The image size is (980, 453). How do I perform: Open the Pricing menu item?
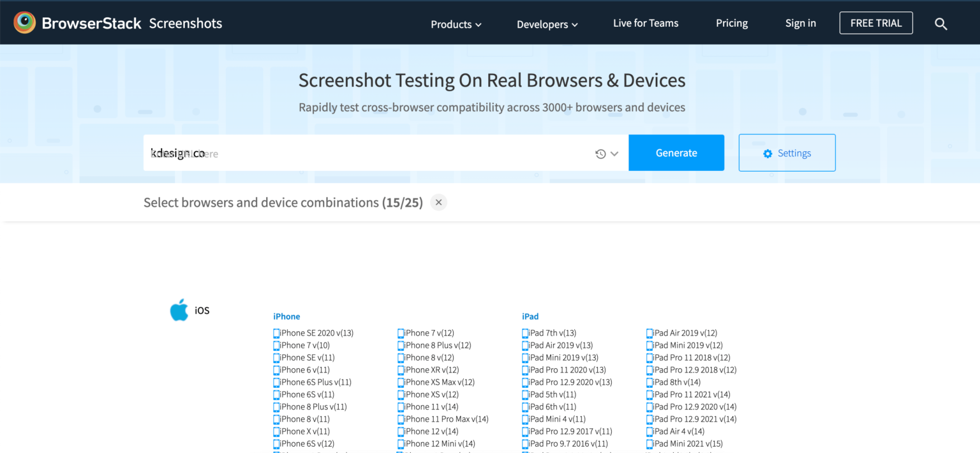pos(731,23)
